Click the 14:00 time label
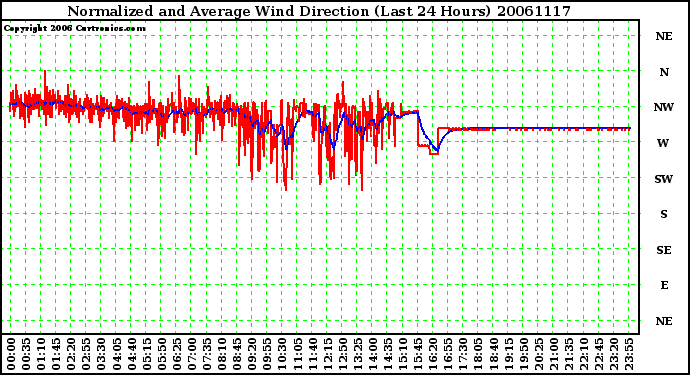This screenshot has height=375, width=690. tap(373, 354)
